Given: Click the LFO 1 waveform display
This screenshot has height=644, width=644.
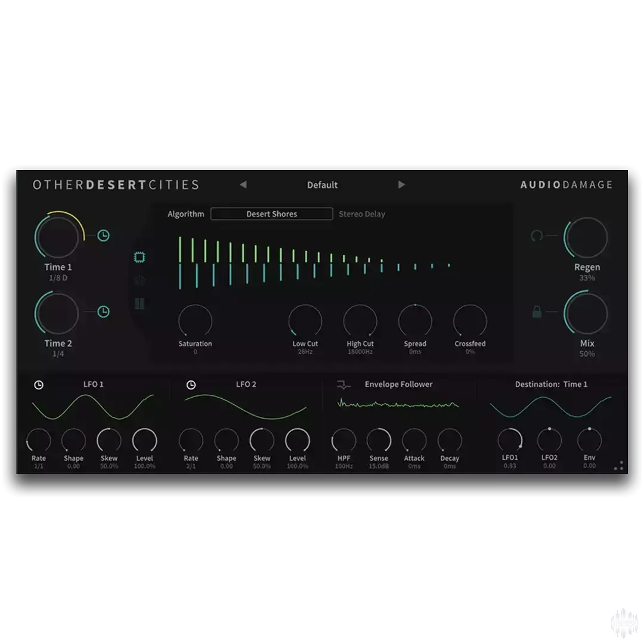Looking at the screenshot, I should click(93, 407).
